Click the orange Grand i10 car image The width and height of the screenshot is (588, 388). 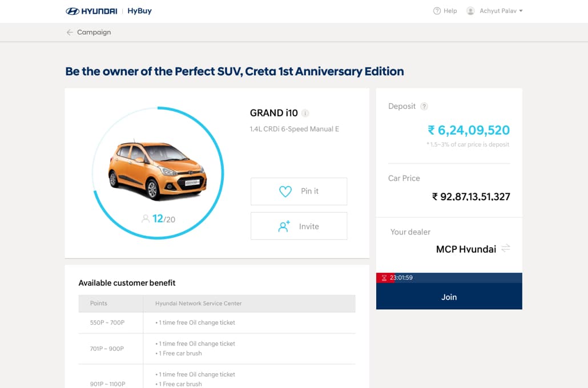[158, 171]
